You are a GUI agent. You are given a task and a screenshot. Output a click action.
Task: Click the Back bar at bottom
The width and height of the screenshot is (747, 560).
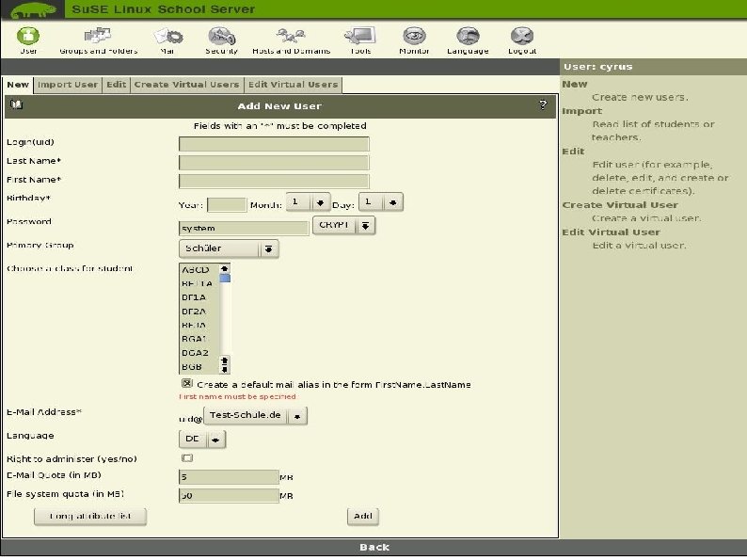[x=374, y=547]
